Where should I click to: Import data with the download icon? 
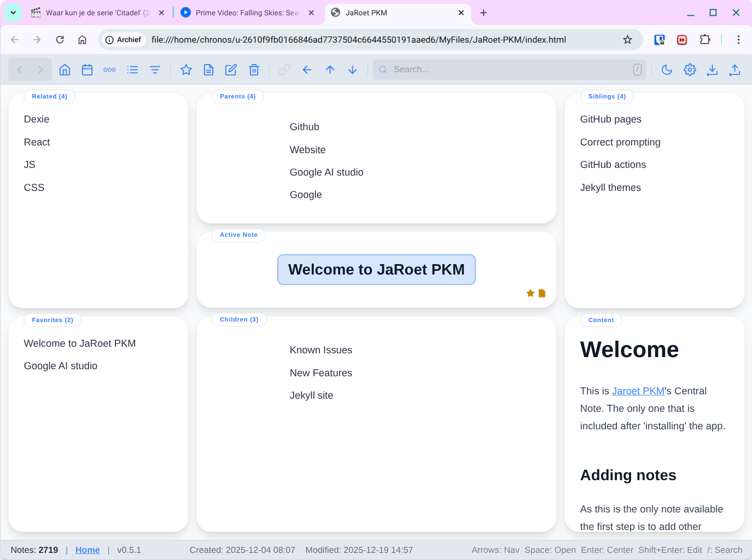712,69
